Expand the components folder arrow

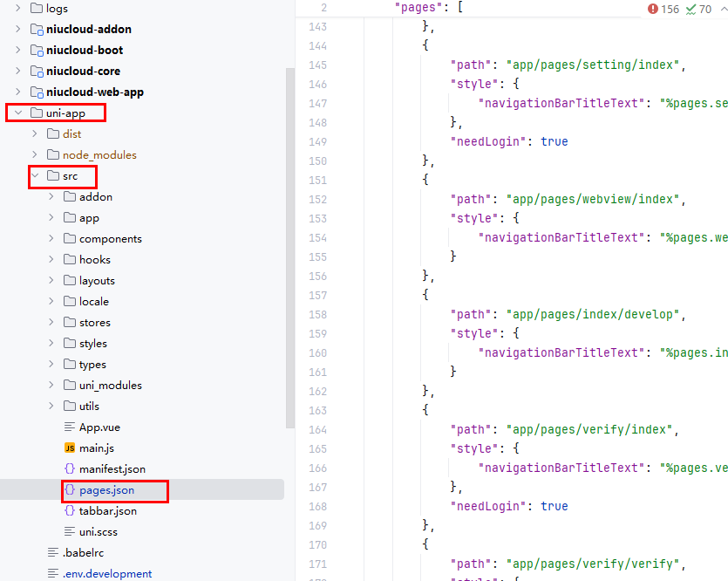[51, 239]
